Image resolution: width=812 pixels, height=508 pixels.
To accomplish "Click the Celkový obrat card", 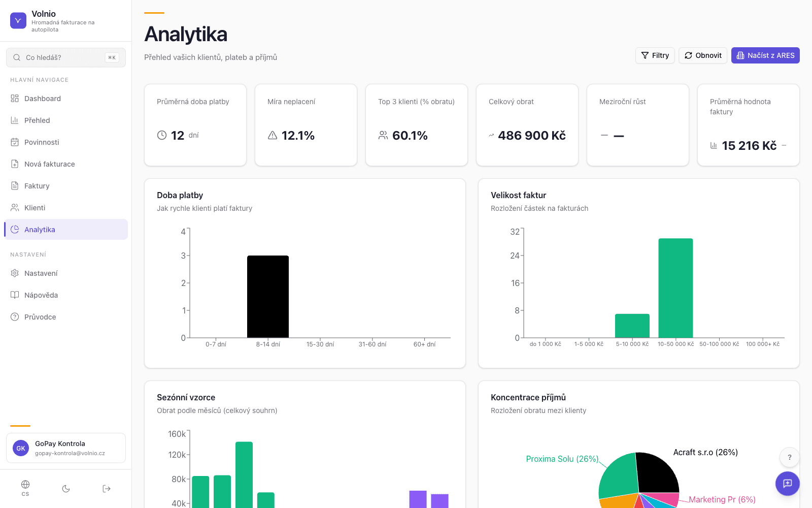I will [527, 125].
